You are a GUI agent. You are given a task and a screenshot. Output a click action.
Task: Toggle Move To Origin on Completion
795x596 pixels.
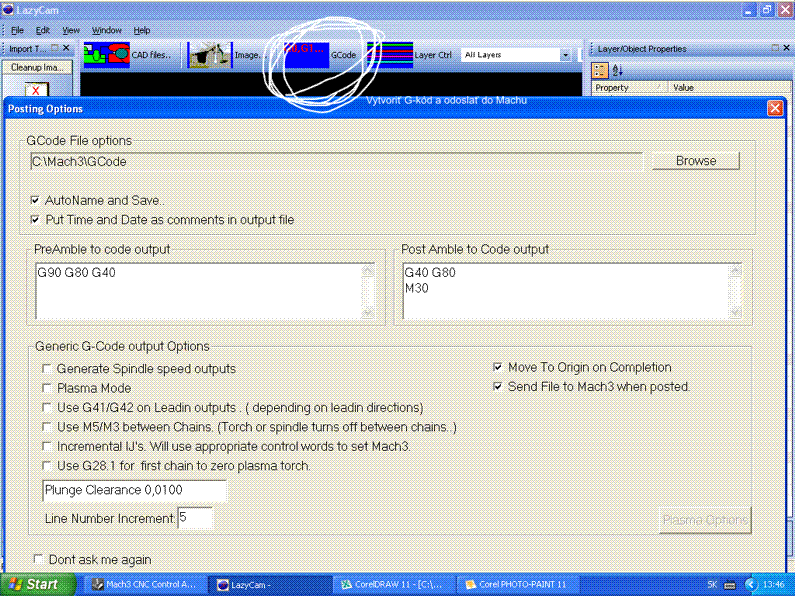[x=498, y=367]
